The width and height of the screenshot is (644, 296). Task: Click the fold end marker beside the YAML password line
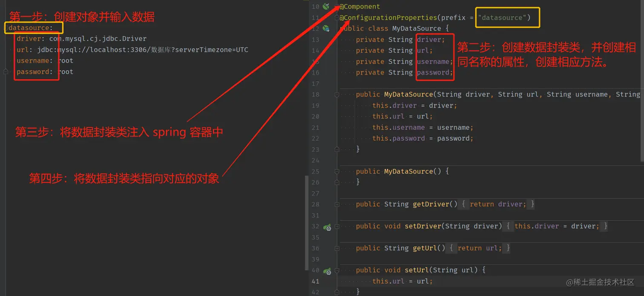point(6,72)
